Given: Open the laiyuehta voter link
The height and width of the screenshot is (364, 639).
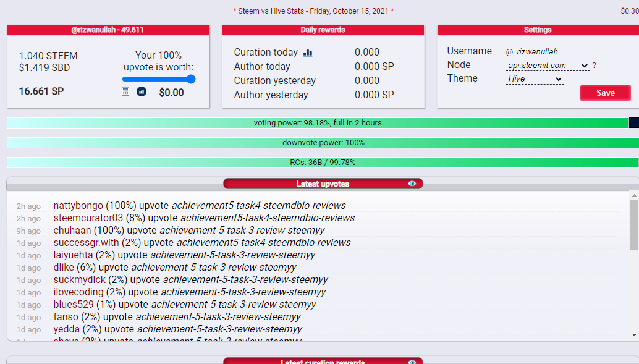Looking at the screenshot, I should point(73,255).
